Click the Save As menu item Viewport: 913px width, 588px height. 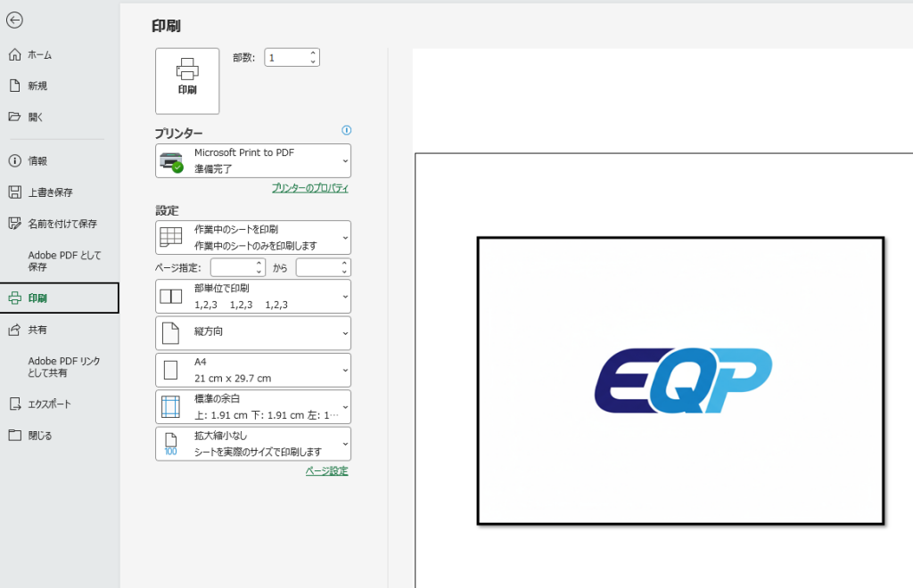click(62, 224)
